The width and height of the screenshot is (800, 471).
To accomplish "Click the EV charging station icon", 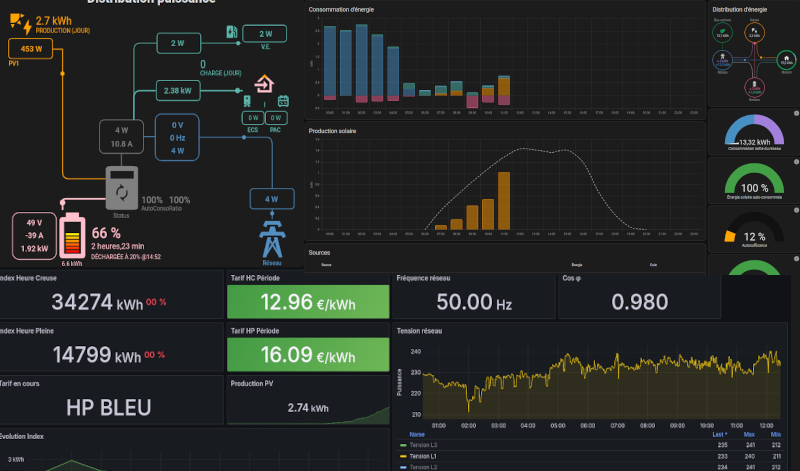I will (232, 32).
